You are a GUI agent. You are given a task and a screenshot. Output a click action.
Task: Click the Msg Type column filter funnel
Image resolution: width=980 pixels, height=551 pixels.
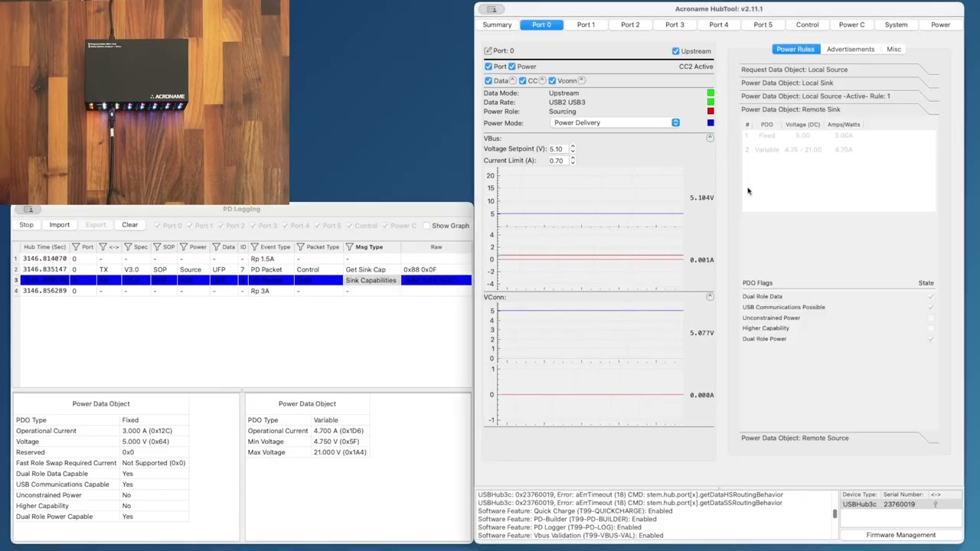coord(349,247)
